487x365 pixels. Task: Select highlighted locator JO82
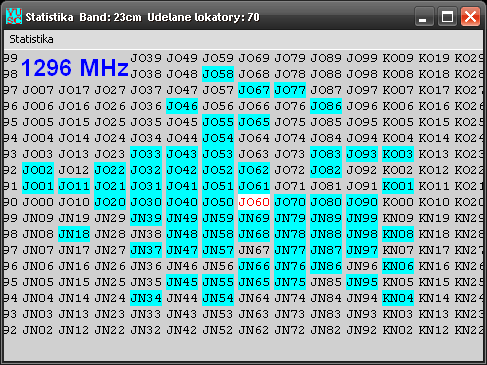pos(326,170)
